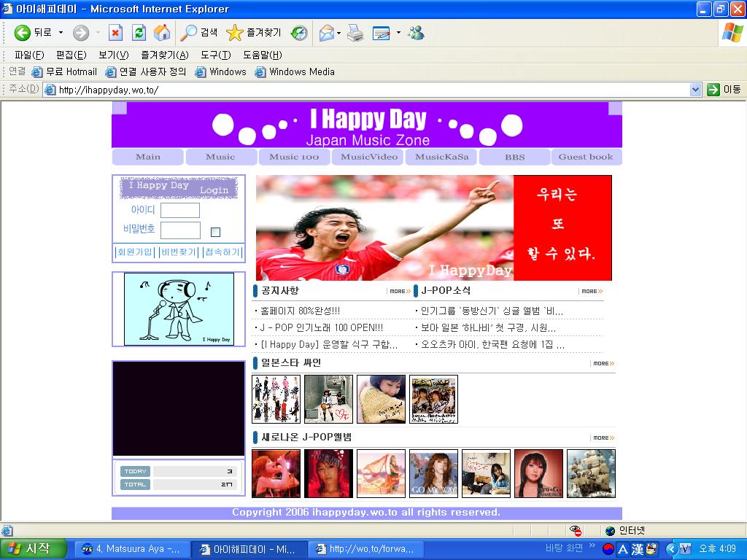The image size is (747, 560).
Task: Refresh the page with the toolbar icon
Action: (x=139, y=33)
